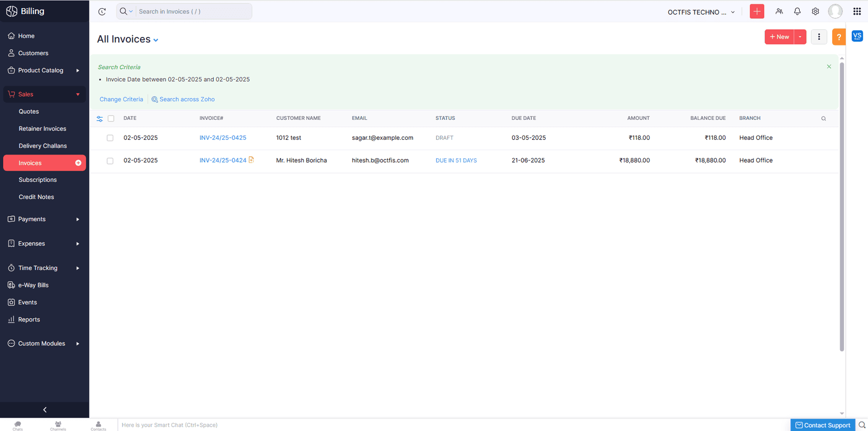Click the vertical scrollbar of invoice list
Screen dimensions: 868x431
coord(842,206)
